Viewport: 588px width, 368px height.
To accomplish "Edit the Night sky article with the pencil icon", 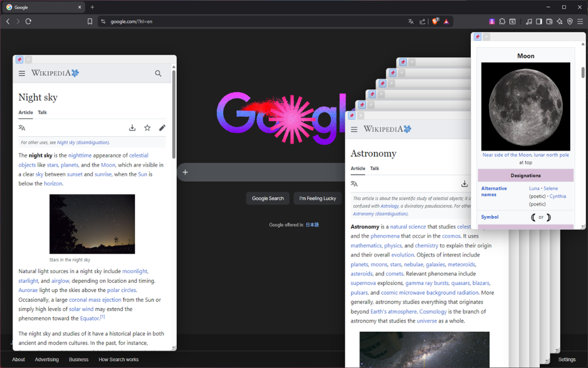I will pos(162,128).
